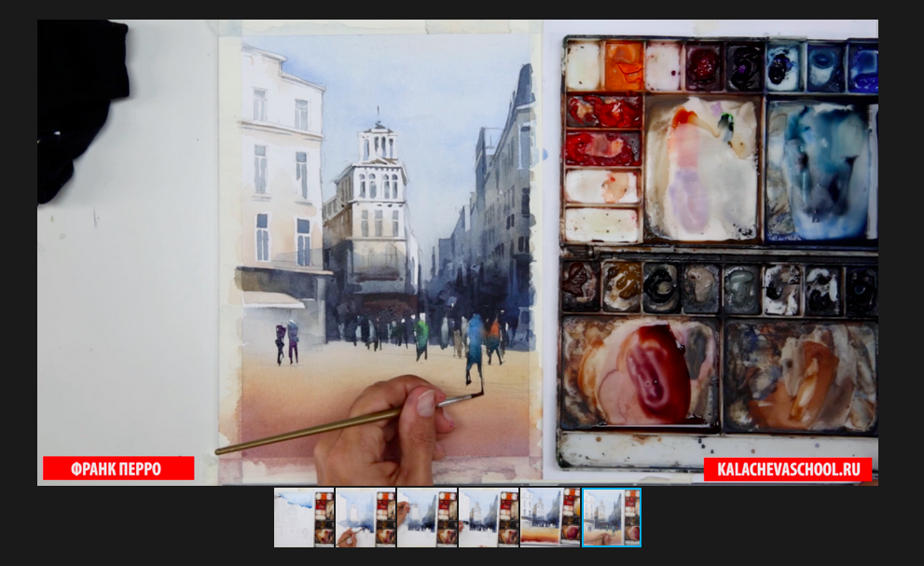Open the first thumbnail showing only blue sky wash
Image resolution: width=924 pixels, height=566 pixels.
pos(304,518)
